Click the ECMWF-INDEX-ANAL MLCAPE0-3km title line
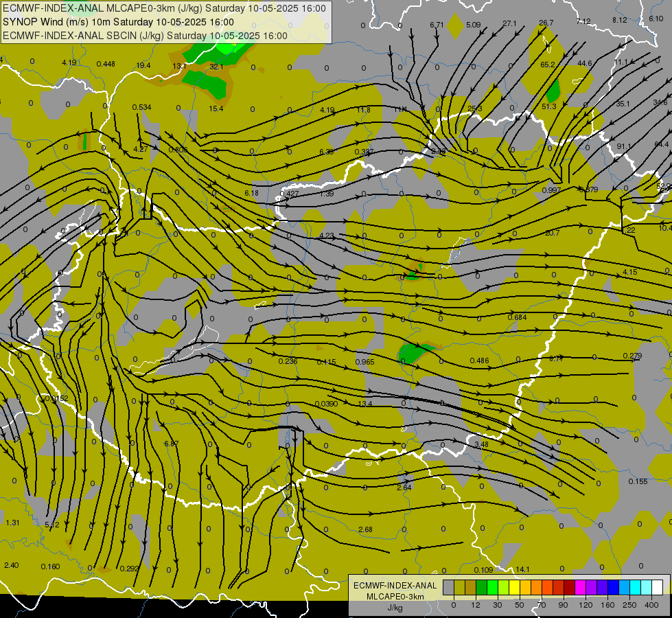The image size is (672, 618). click(x=164, y=8)
